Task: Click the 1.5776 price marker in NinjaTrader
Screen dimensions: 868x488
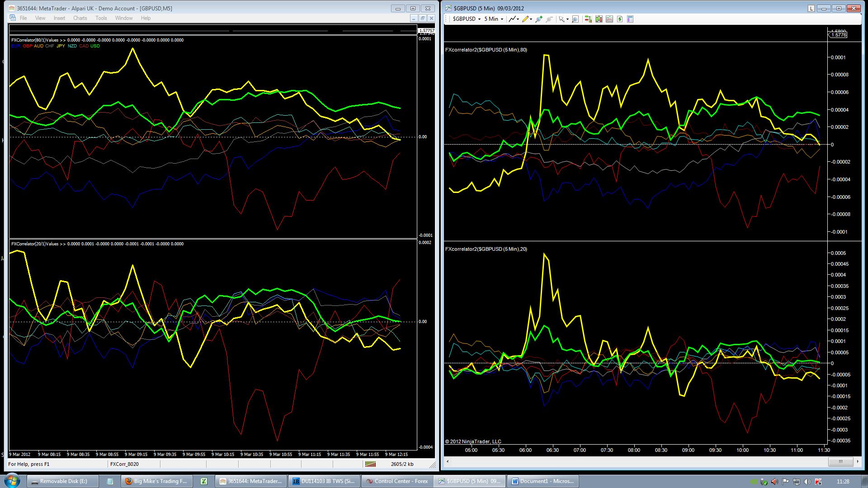Action: pos(839,35)
